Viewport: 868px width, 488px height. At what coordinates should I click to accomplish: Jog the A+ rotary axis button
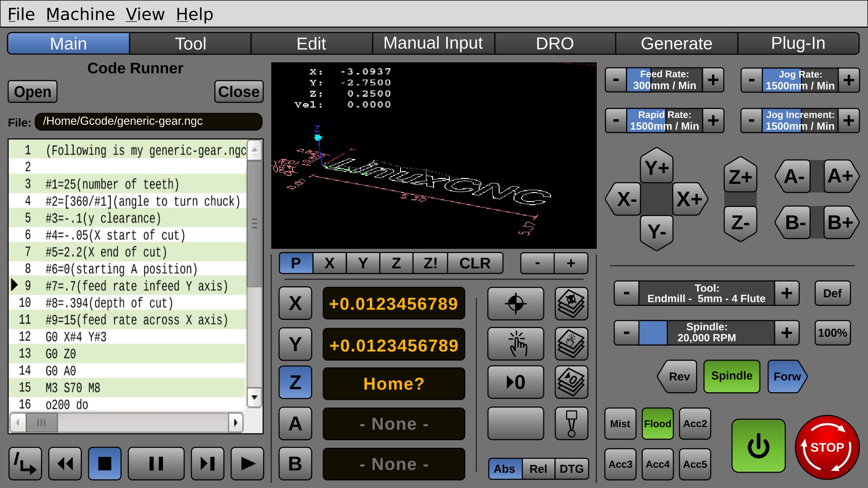841,176
